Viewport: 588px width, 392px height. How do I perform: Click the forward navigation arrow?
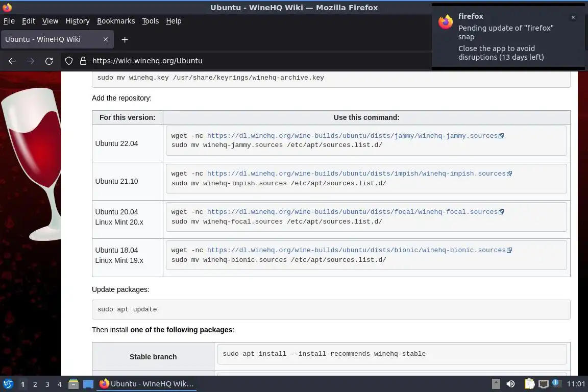(x=31, y=61)
